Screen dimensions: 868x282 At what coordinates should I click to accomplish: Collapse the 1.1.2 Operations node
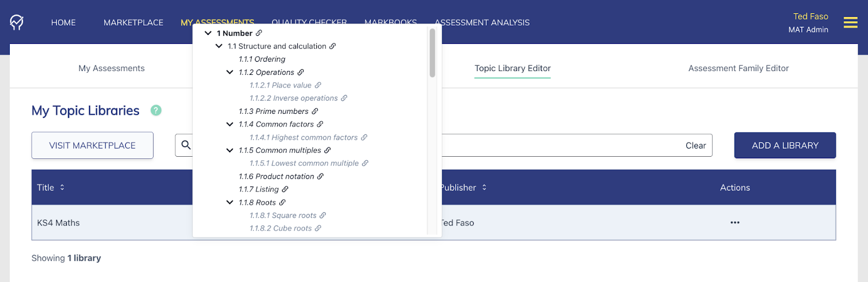[x=229, y=72]
